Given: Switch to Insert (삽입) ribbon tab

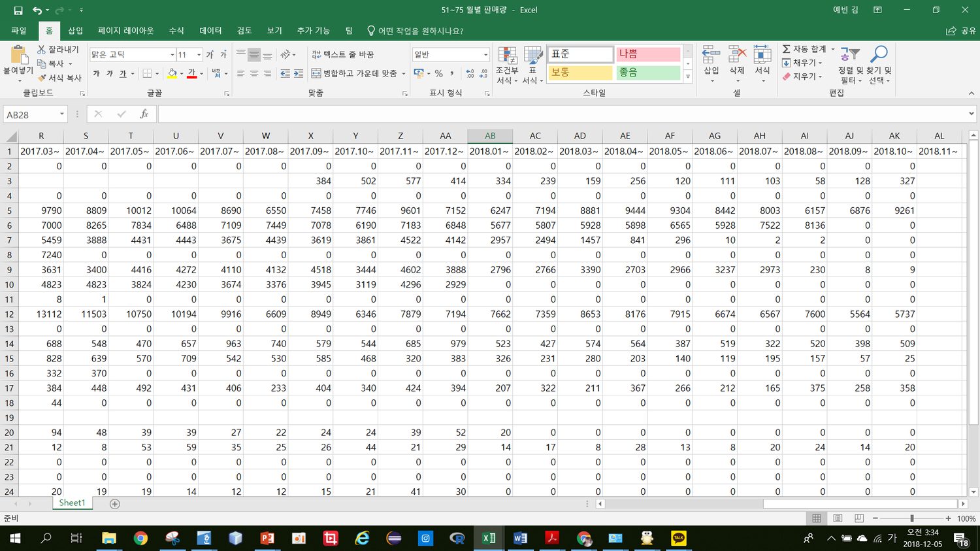Looking at the screenshot, I should pyautogui.click(x=76, y=31).
